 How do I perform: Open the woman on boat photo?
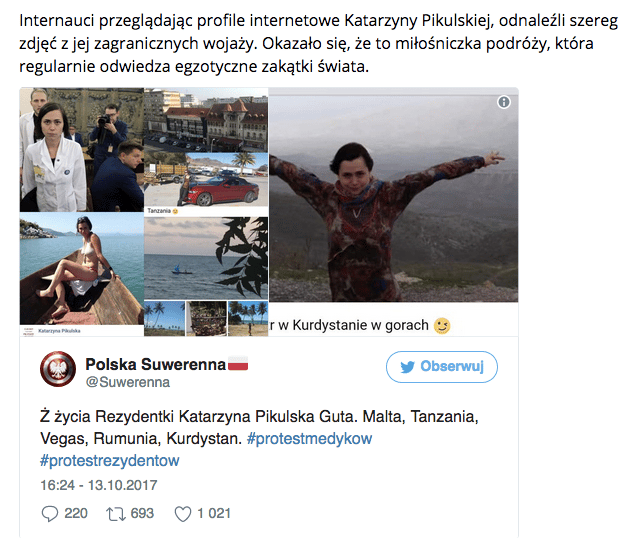pyautogui.click(x=82, y=269)
